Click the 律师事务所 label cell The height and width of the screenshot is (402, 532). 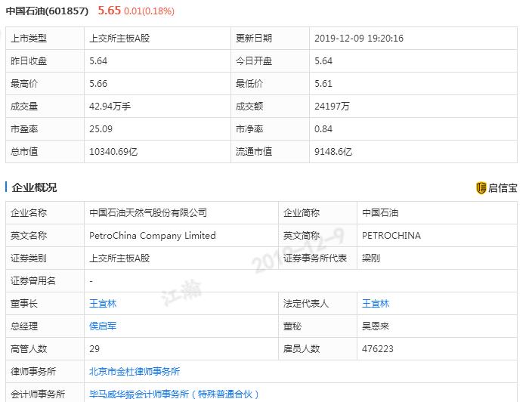coord(45,372)
